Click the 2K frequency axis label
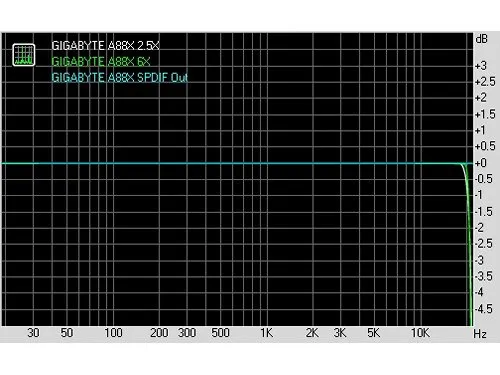 click(312, 333)
